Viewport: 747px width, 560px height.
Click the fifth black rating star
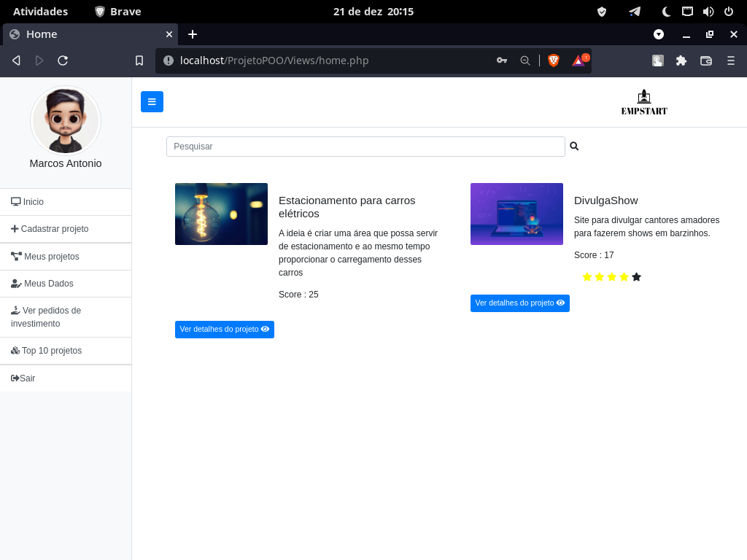pyautogui.click(x=636, y=276)
